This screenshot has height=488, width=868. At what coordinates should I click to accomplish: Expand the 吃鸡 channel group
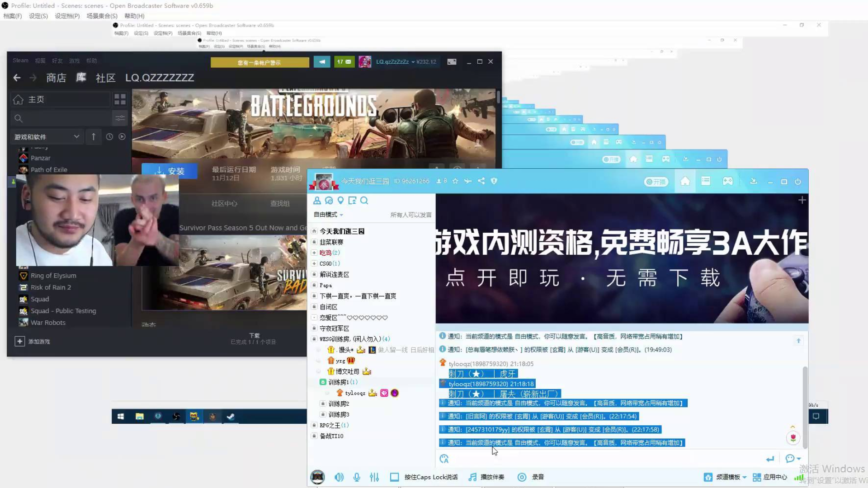point(314,253)
